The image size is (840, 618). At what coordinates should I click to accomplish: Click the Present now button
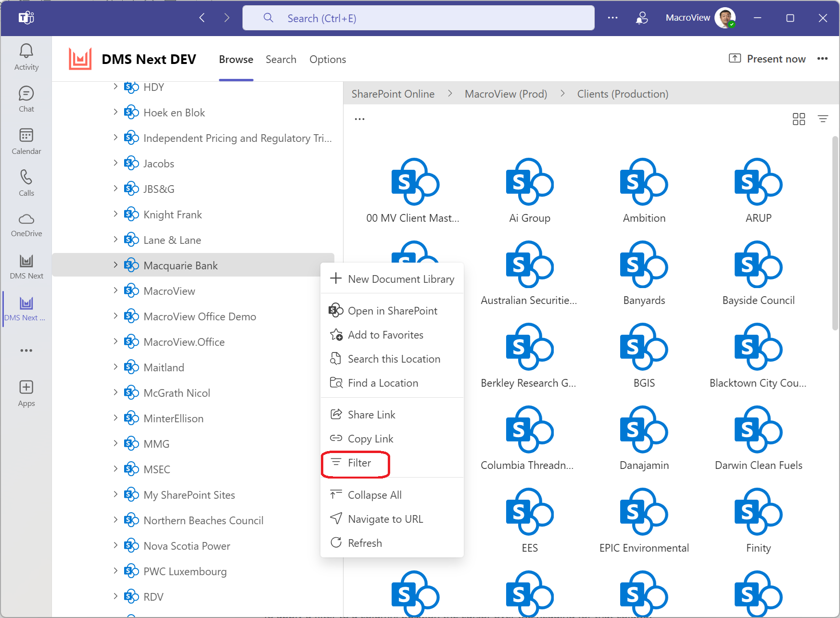coord(767,59)
